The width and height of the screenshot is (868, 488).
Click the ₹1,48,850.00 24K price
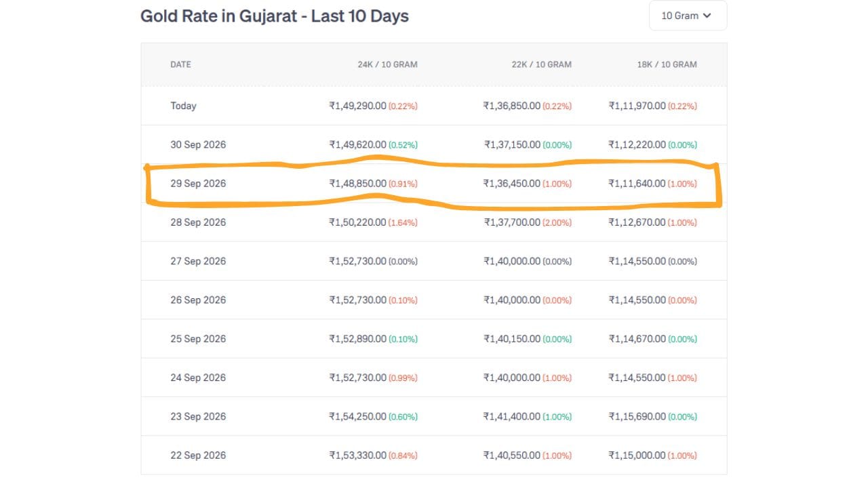[x=357, y=184]
